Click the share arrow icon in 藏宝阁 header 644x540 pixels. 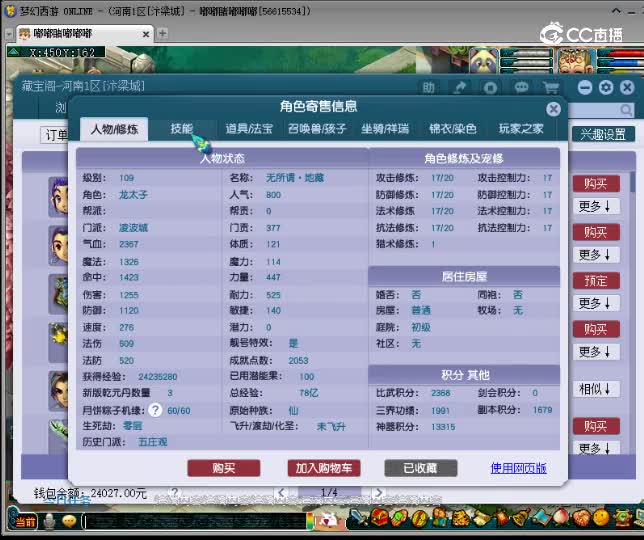pyautogui.click(x=460, y=87)
